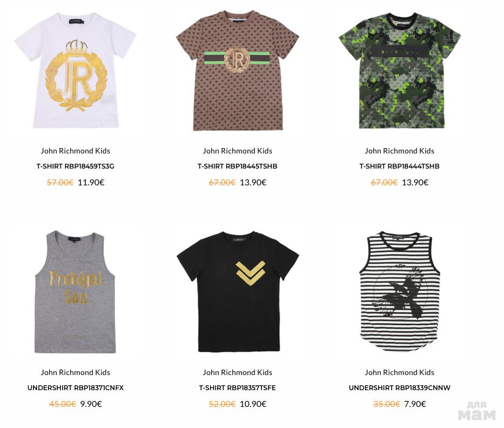Click T-SHIRT RBP18445TSHB product title
Screen dimensions: 504x428
(237, 166)
